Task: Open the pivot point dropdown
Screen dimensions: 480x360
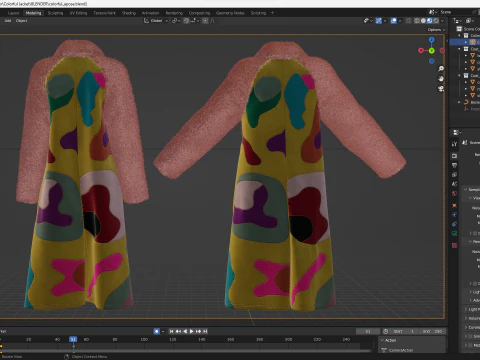Action: pos(176,21)
